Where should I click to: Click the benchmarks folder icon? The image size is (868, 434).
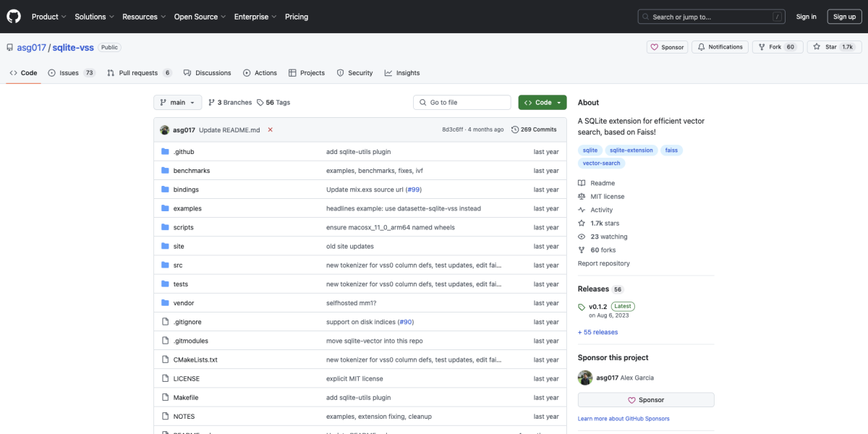tap(165, 171)
